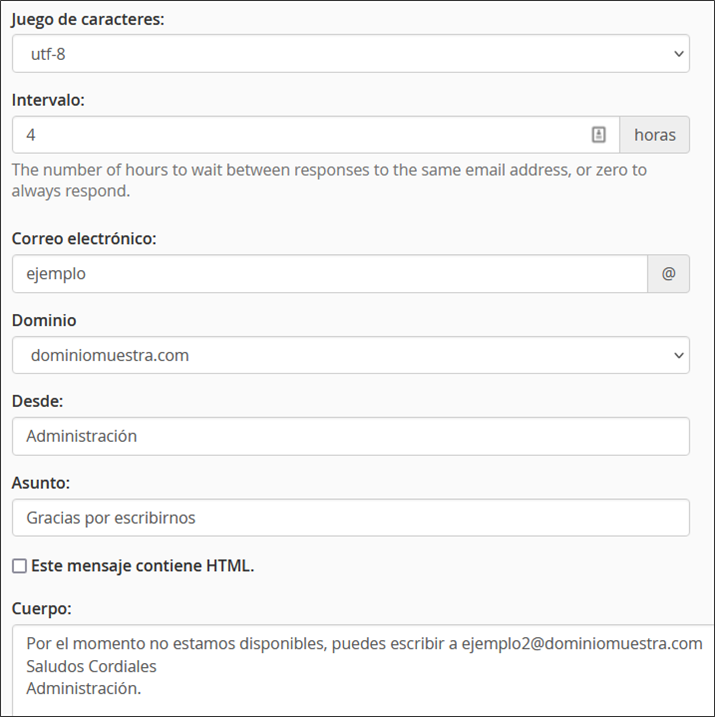Enable the 'Este mensaje contiene HTML' checkbox
This screenshot has height=718, width=716.
(x=19, y=566)
